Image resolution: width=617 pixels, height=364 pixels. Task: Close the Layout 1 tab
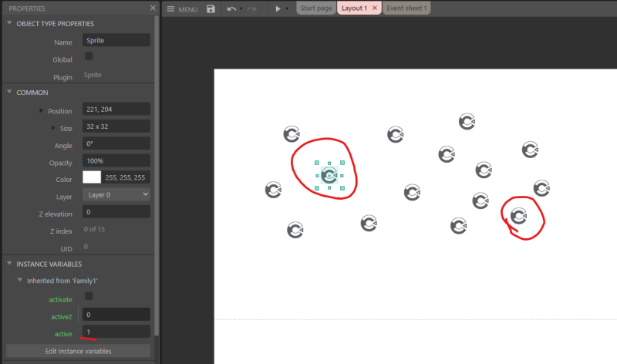[375, 8]
